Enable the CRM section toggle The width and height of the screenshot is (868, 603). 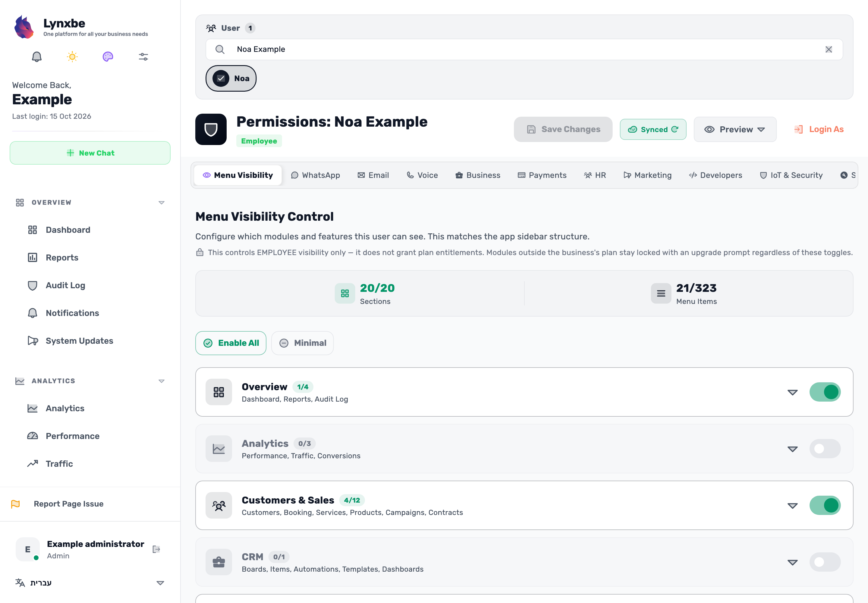pos(825,562)
